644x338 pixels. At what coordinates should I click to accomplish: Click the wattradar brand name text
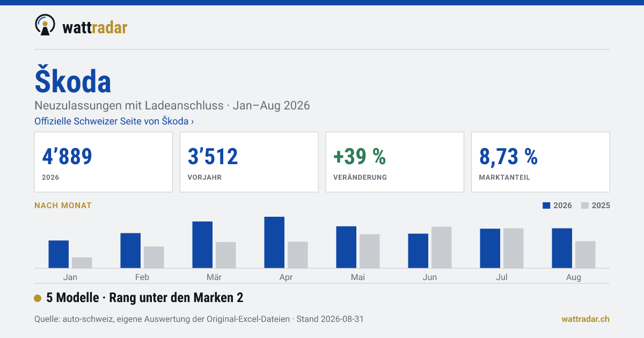[95, 27]
